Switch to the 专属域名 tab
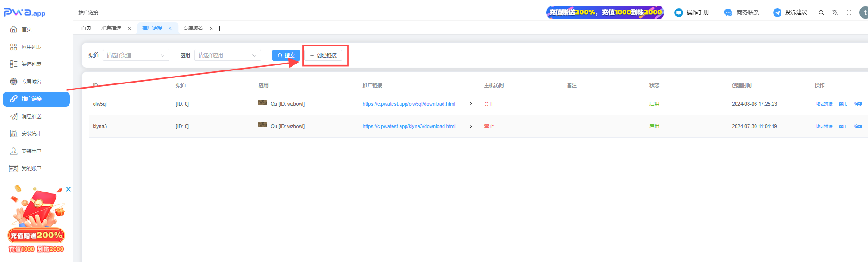868x262 pixels. click(x=193, y=28)
